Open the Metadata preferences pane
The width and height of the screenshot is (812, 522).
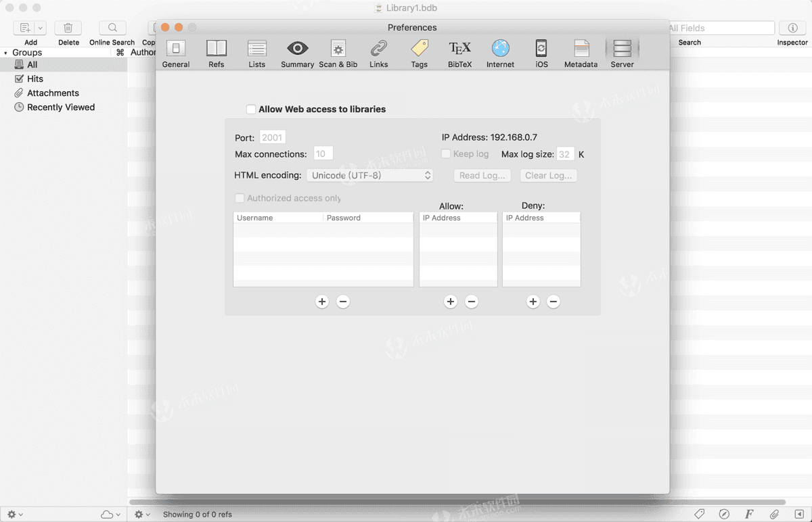[x=581, y=53]
